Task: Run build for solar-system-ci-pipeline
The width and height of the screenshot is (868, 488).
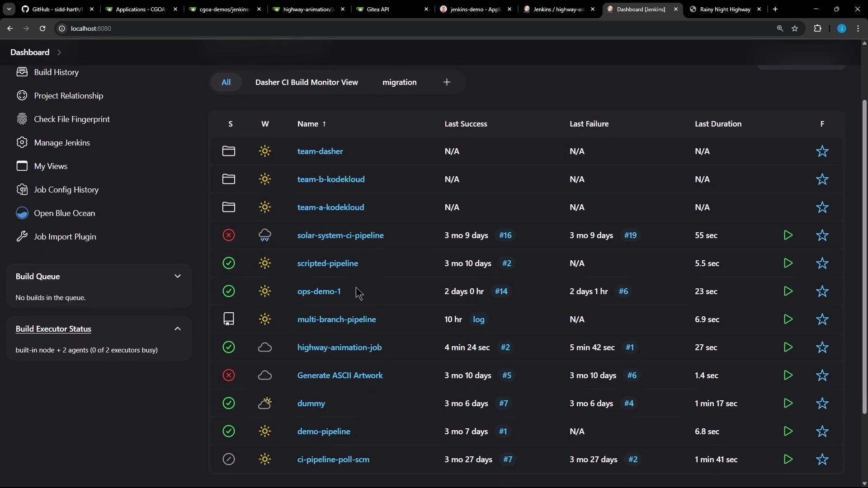Action: point(788,235)
